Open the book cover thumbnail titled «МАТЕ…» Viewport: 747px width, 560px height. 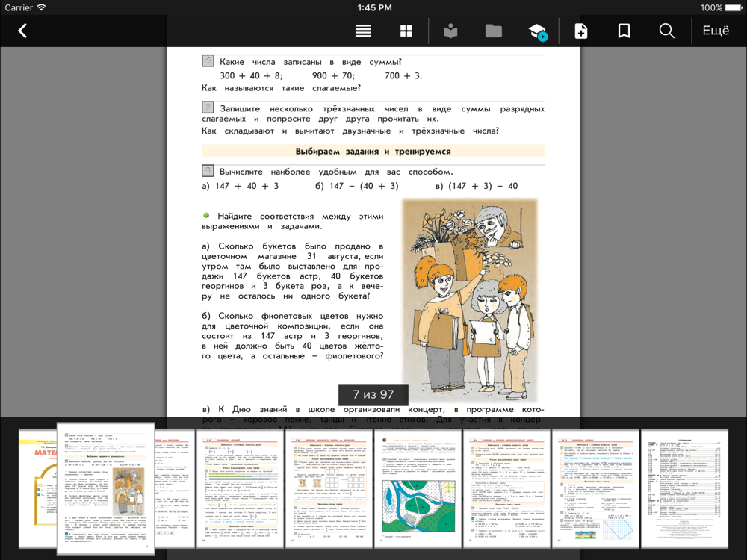tap(37, 488)
